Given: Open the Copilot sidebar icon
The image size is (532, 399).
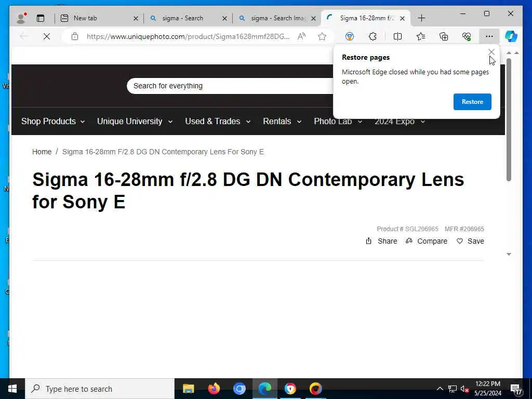Looking at the screenshot, I should pos(511,36).
